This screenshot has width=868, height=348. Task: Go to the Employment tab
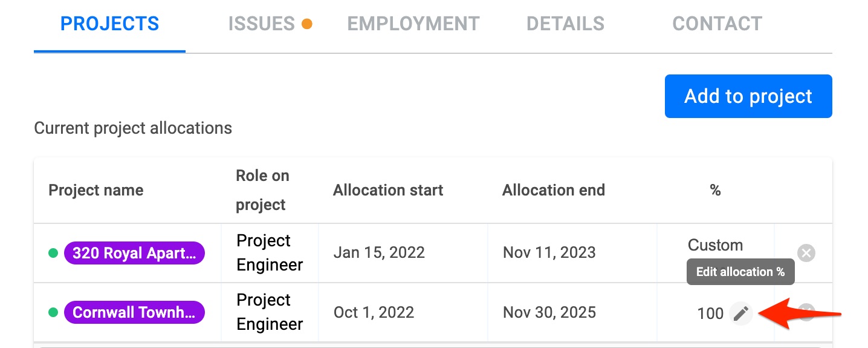(413, 24)
